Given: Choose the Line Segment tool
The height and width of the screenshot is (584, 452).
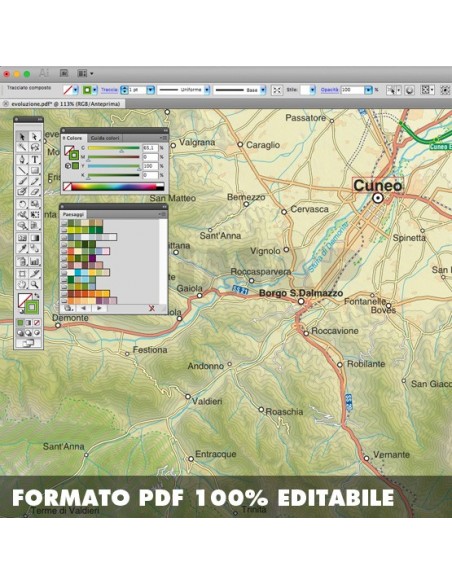Looking at the screenshot, I should coord(22,171).
